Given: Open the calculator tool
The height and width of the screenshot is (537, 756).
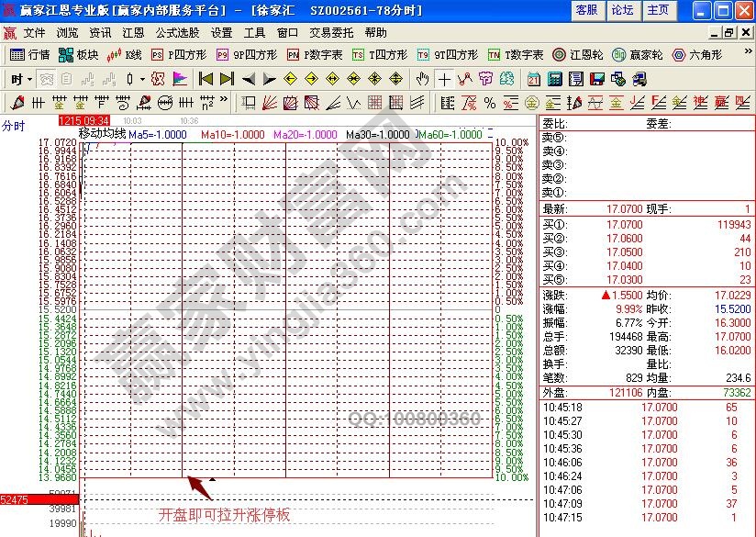Looking at the screenshot, I should click(x=554, y=79).
